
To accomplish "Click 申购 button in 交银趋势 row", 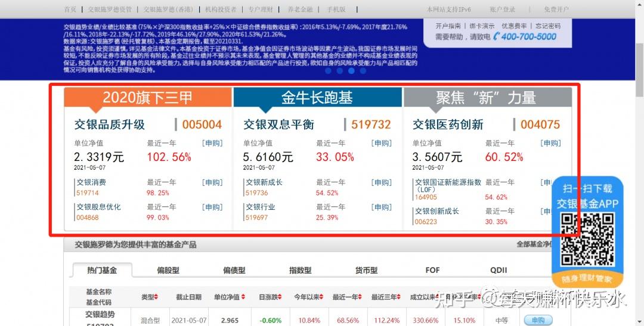I will coord(538,320).
